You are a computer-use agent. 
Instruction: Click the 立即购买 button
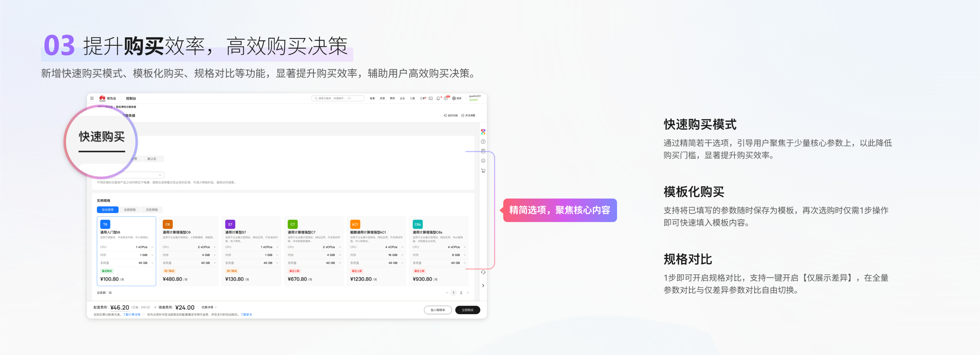click(x=467, y=310)
